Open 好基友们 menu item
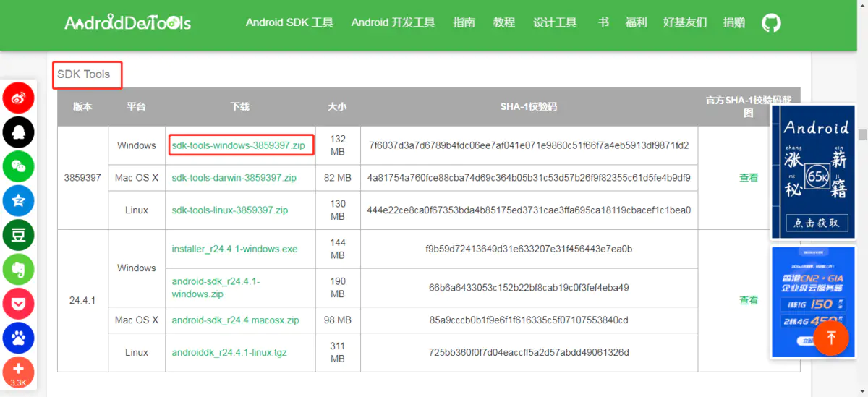This screenshot has width=868, height=397. click(x=685, y=22)
